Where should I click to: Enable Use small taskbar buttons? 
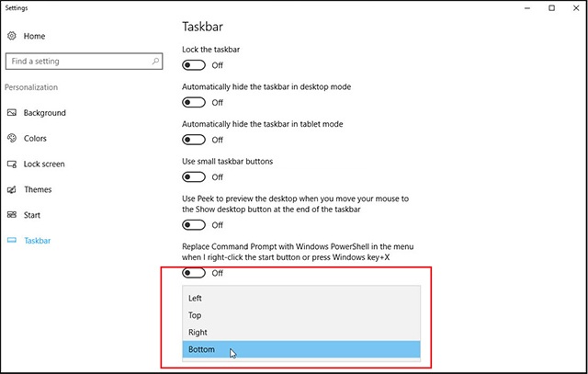[x=194, y=177]
